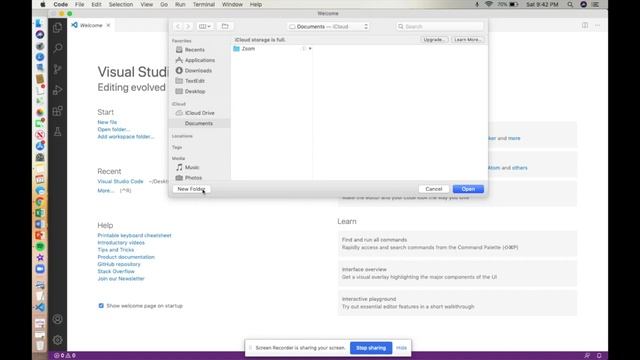640x360 pixels.
Task: Click the Apple menu icon
Action: tap(43, 4)
